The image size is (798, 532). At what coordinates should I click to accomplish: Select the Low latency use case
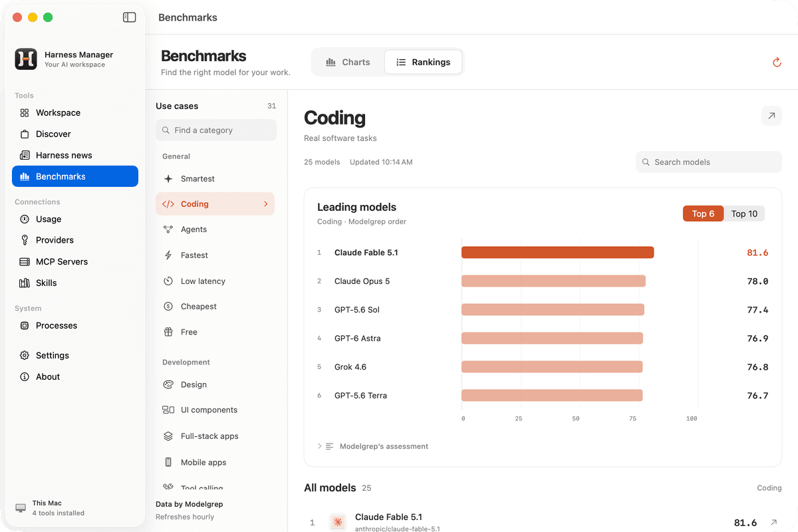click(215, 281)
